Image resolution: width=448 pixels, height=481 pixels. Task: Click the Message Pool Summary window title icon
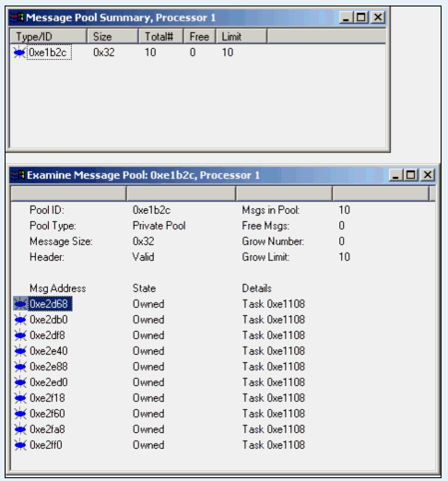tap(18, 18)
